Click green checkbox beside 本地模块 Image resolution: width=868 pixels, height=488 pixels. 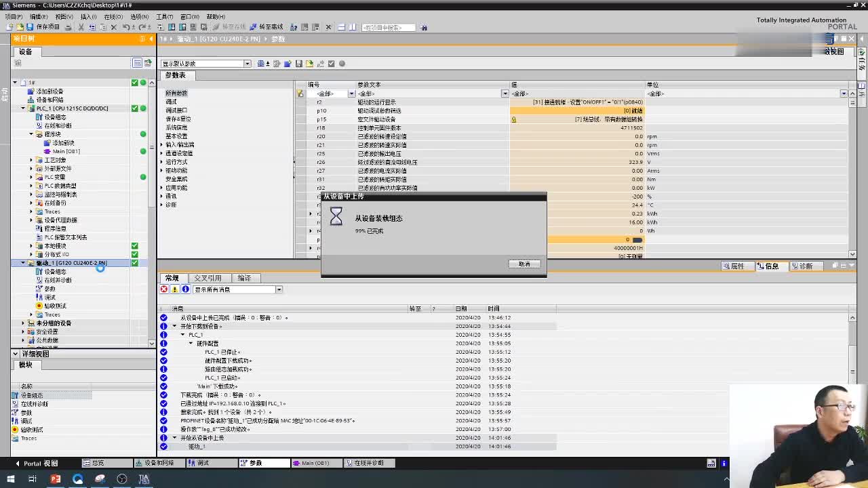pos(134,246)
